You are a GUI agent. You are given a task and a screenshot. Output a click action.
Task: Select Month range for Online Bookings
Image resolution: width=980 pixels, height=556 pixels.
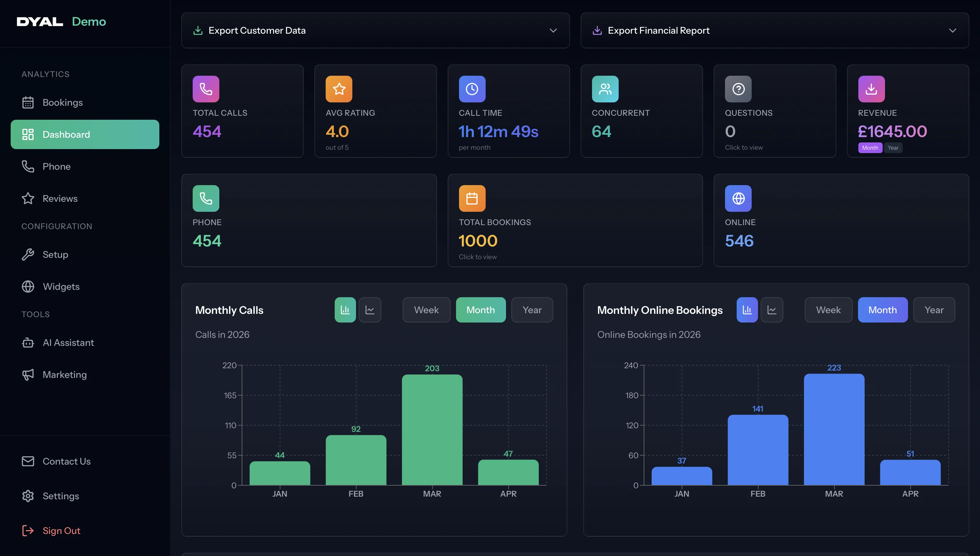tap(883, 310)
